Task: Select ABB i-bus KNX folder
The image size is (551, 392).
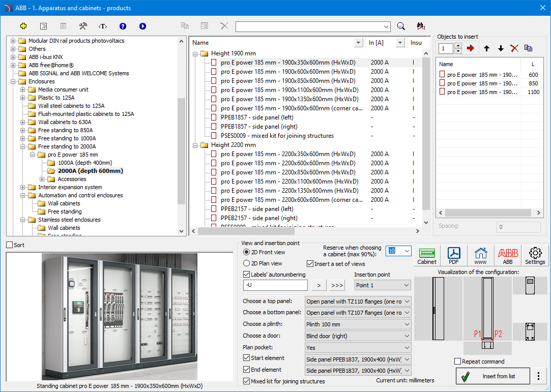Action: tap(46, 57)
